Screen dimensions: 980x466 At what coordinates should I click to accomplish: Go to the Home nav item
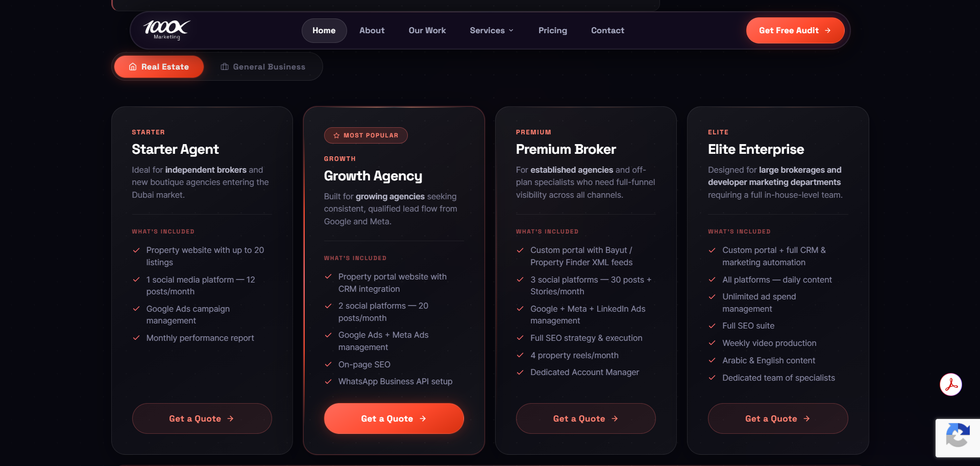point(324,31)
